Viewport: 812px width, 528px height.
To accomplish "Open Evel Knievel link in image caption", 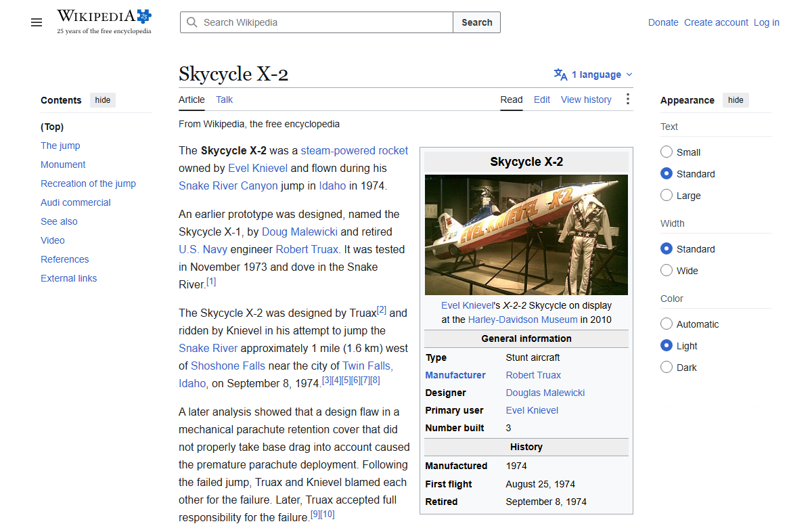I will click(x=468, y=305).
